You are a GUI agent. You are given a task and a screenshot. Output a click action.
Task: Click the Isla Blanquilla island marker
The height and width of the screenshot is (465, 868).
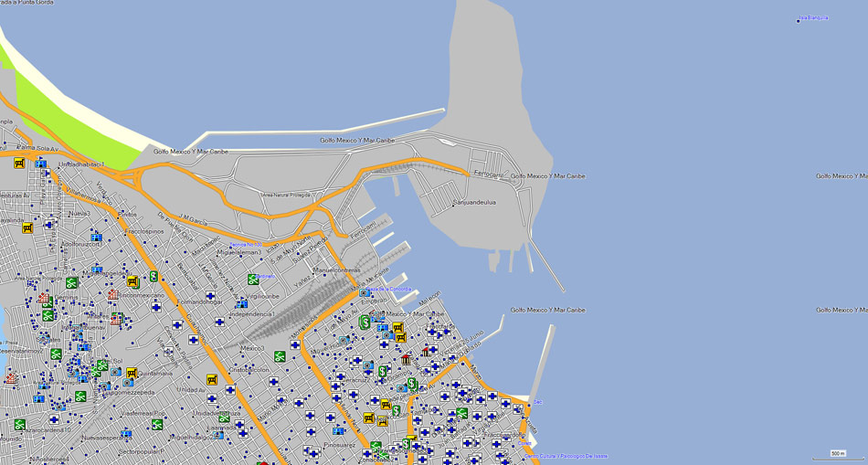tap(799, 19)
